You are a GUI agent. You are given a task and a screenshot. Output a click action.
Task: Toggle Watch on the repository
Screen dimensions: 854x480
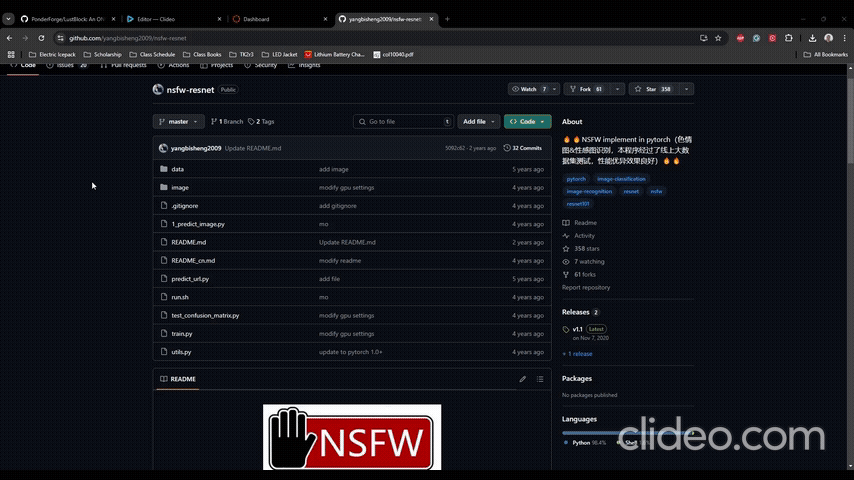pyautogui.click(x=528, y=89)
